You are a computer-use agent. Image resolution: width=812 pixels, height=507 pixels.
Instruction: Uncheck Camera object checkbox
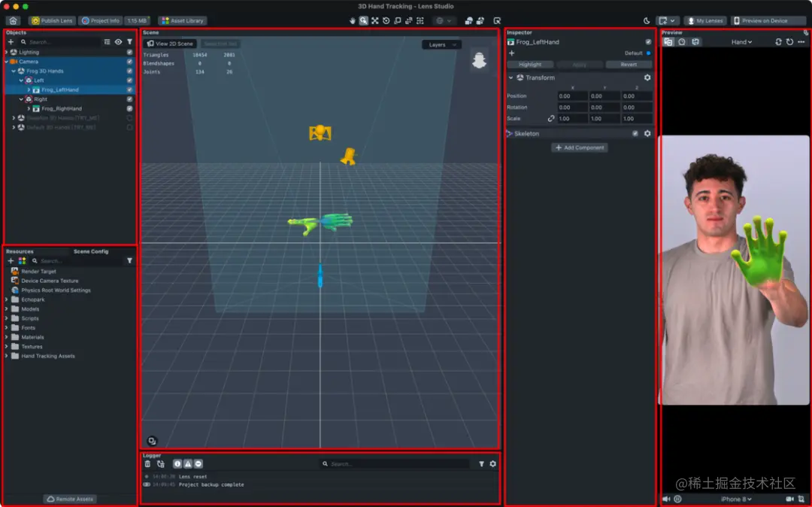pos(129,62)
